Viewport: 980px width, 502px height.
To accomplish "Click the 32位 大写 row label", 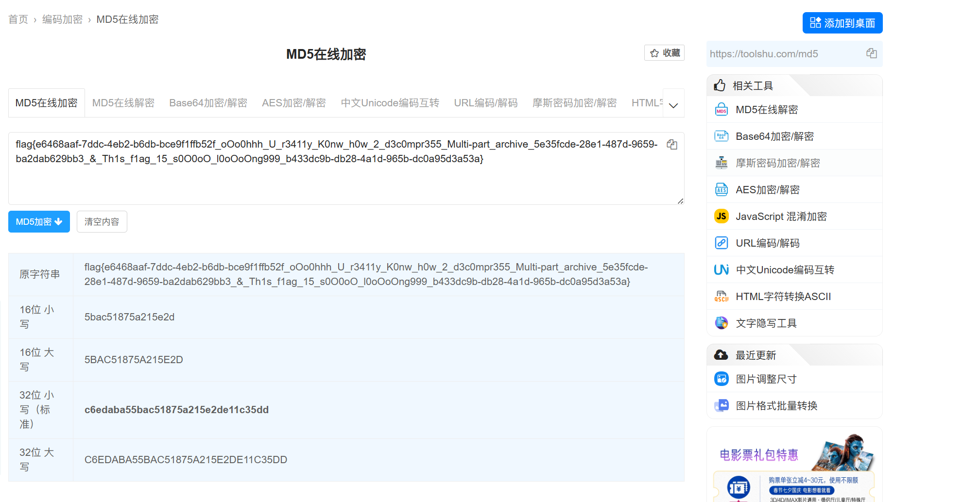I will pyautogui.click(x=37, y=460).
